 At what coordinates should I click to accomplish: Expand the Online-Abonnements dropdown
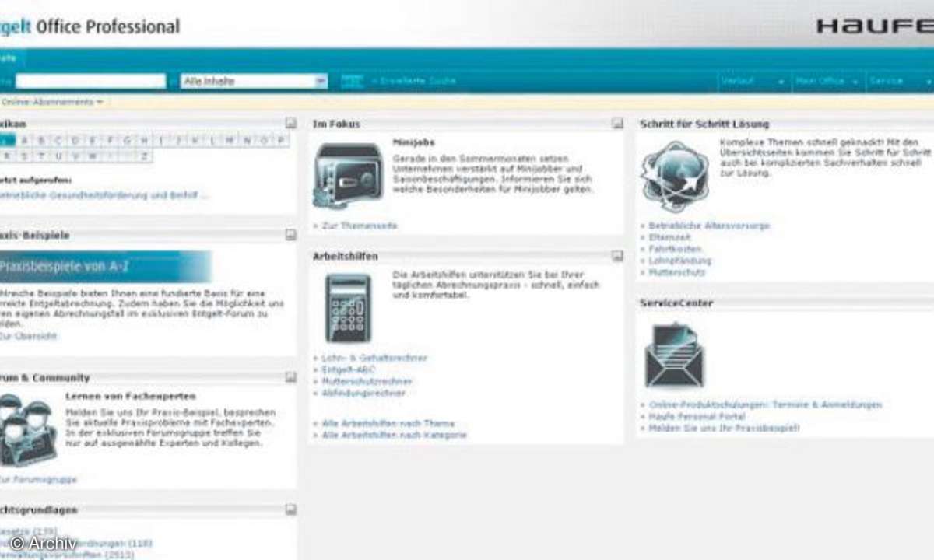click(51, 102)
